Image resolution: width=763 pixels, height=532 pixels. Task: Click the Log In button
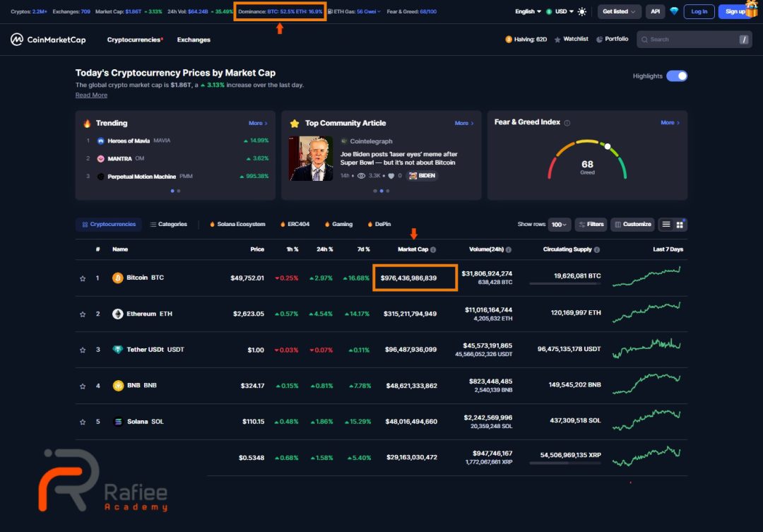coord(699,12)
